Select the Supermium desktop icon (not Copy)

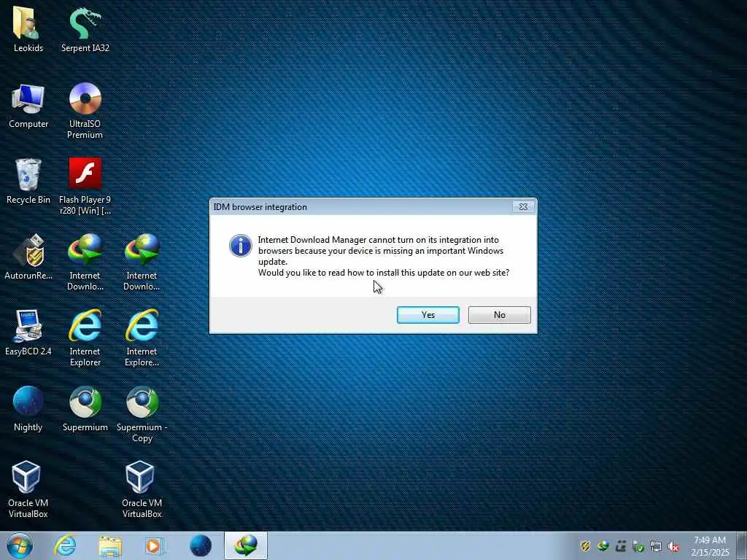pyautogui.click(x=85, y=408)
